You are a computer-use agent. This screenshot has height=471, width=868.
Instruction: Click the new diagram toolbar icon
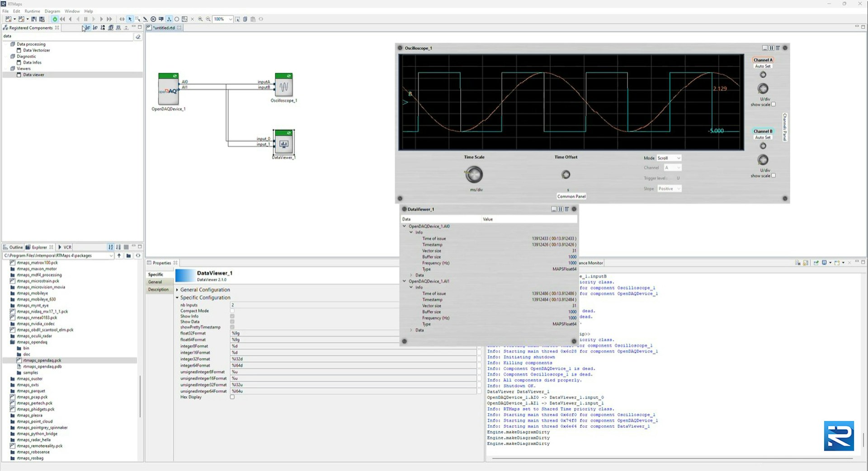click(8, 19)
